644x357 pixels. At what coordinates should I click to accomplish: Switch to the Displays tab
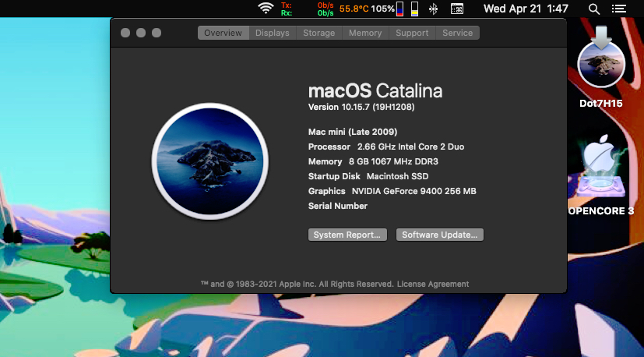click(x=273, y=33)
